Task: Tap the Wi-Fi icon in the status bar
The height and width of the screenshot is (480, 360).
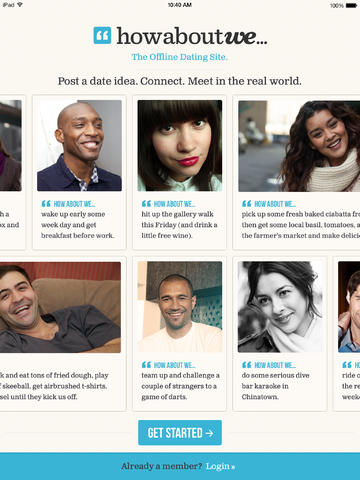Action: coord(20,5)
